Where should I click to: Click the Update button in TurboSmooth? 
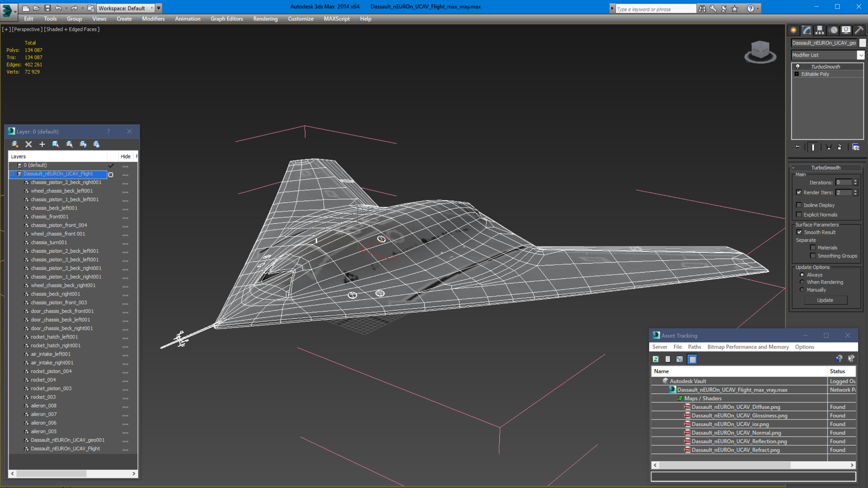[825, 300]
